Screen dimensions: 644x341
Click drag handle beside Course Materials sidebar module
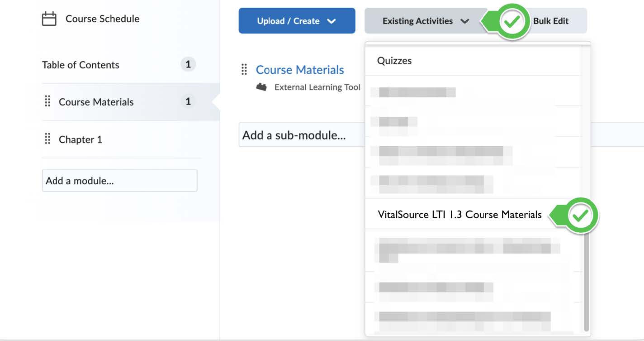pyautogui.click(x=47, y=102)
